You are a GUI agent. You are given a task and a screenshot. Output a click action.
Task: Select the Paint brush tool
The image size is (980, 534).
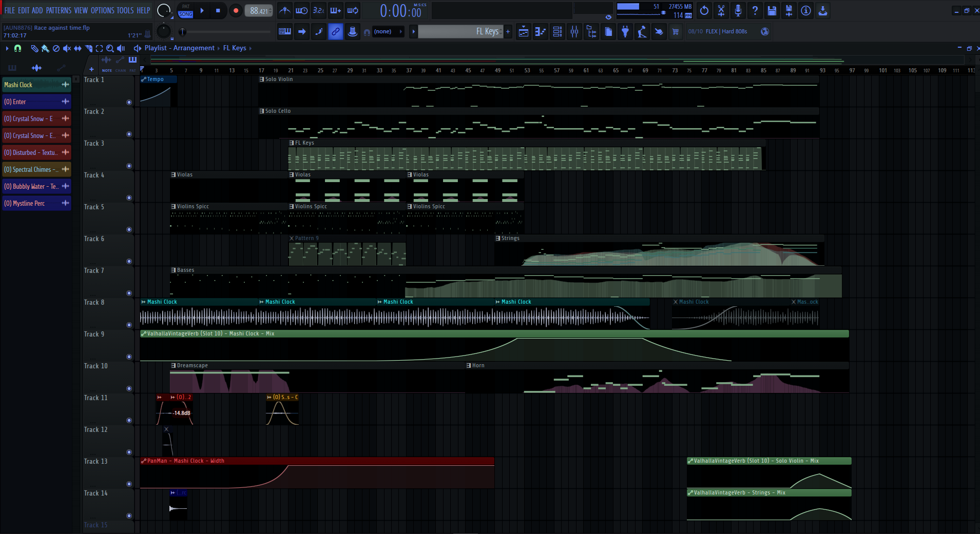point(45,48)
